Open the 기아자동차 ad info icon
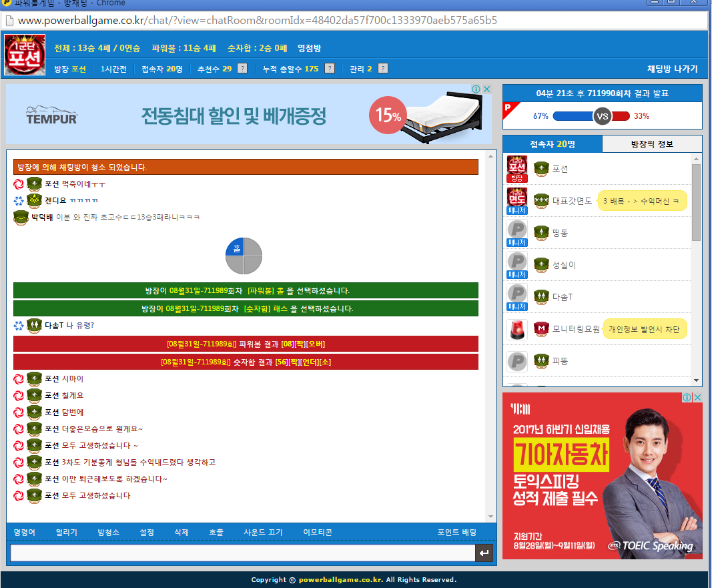 click(x=687, y=397)
